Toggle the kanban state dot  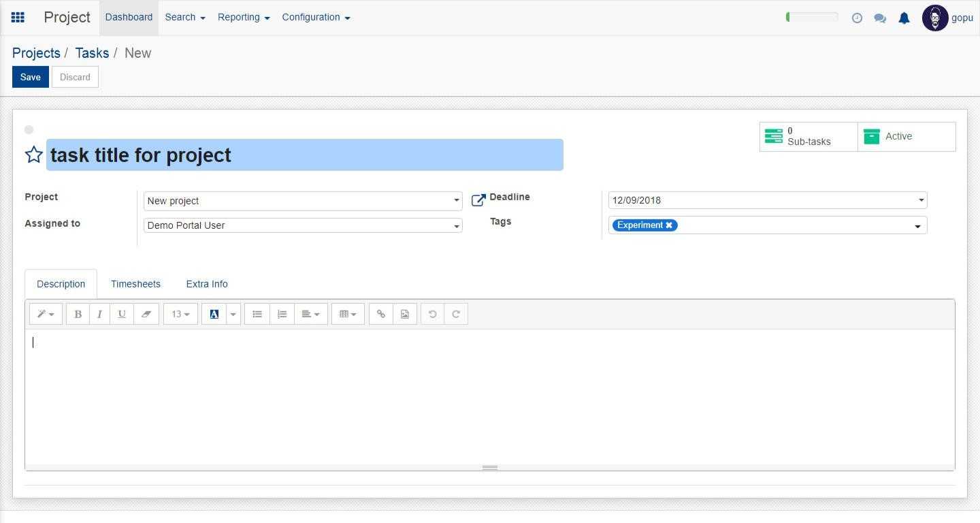[x=29, y=129]
